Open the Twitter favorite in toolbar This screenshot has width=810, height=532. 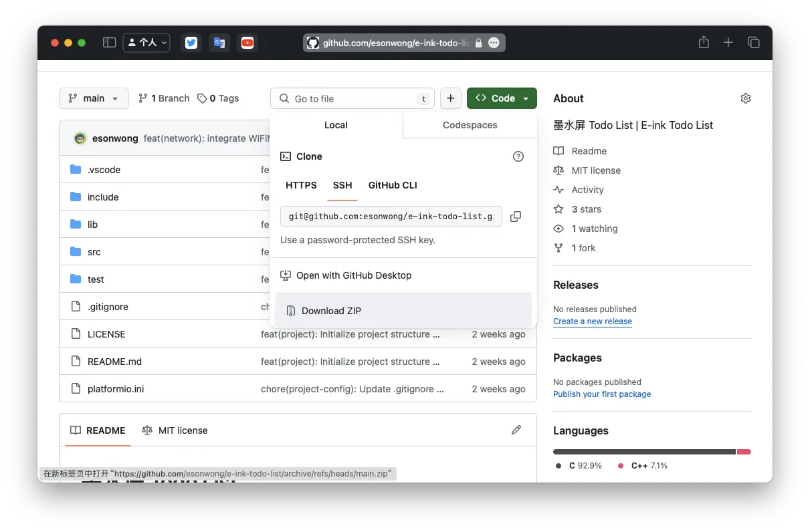click(x=191, y=43)
